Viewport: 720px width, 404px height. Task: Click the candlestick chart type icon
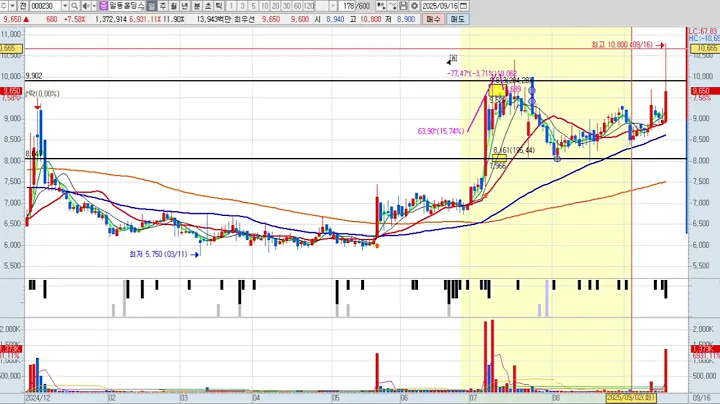tap(381, 6)
